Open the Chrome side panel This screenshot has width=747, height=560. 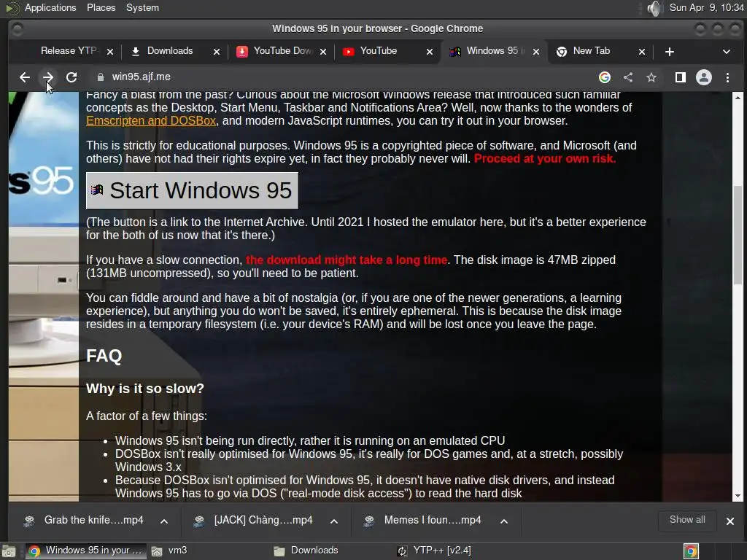[x=681, y=77]
